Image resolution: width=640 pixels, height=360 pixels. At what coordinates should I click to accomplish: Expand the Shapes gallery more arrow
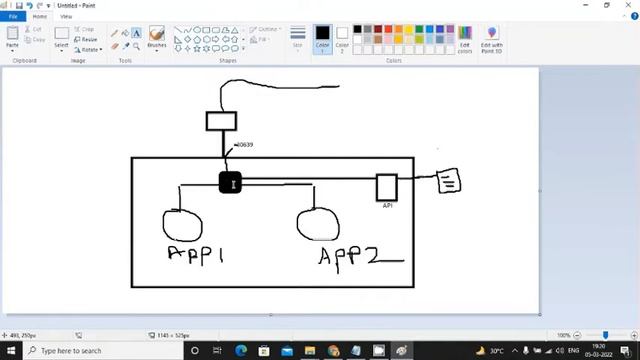pyautogui.click(x=244, y=49)
